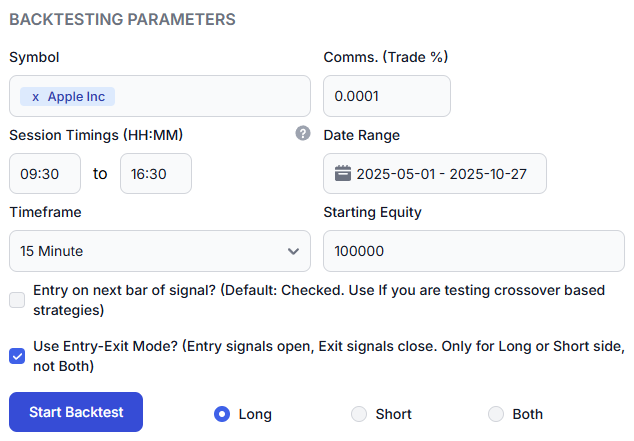Remove the Apple Inc symbol tag
634x441 pixels.
tap(36, 97)
